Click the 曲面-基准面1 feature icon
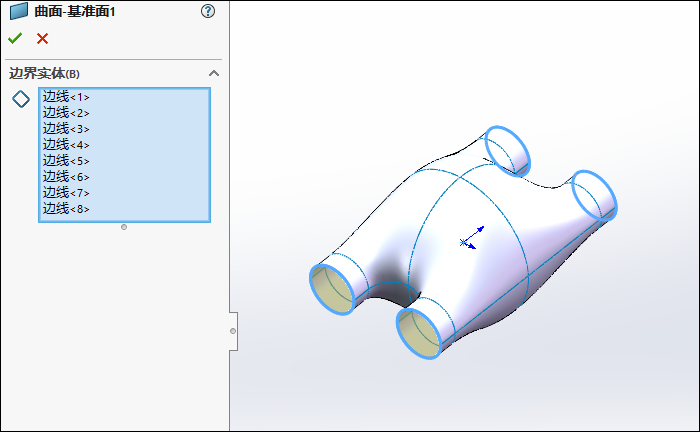This screenshot has width=700, height=432. click(19, 11)
